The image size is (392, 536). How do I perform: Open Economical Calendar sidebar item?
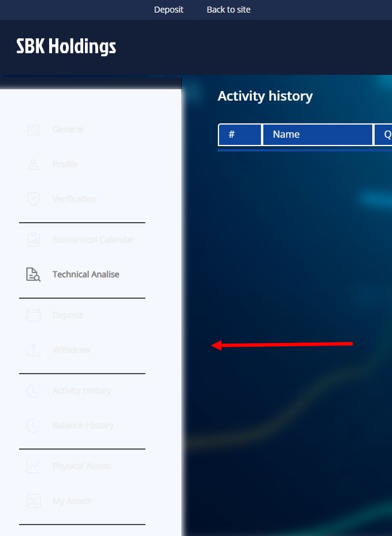pyautogui.click(x=93, y=240)
